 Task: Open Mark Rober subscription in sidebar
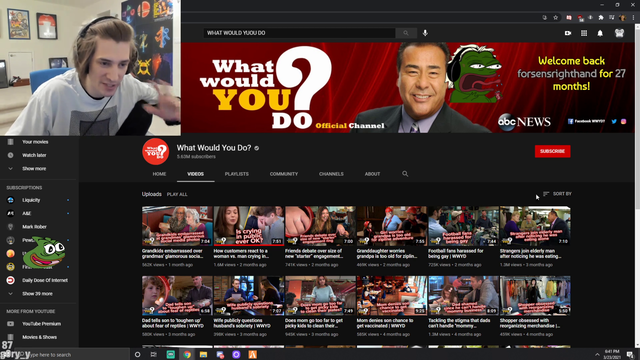click(x=34, y=227)
